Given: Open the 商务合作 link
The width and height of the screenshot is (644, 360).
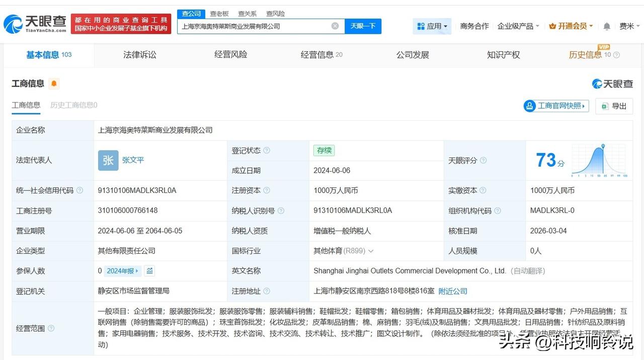Looking at the screenshot, I should (474, 26).
